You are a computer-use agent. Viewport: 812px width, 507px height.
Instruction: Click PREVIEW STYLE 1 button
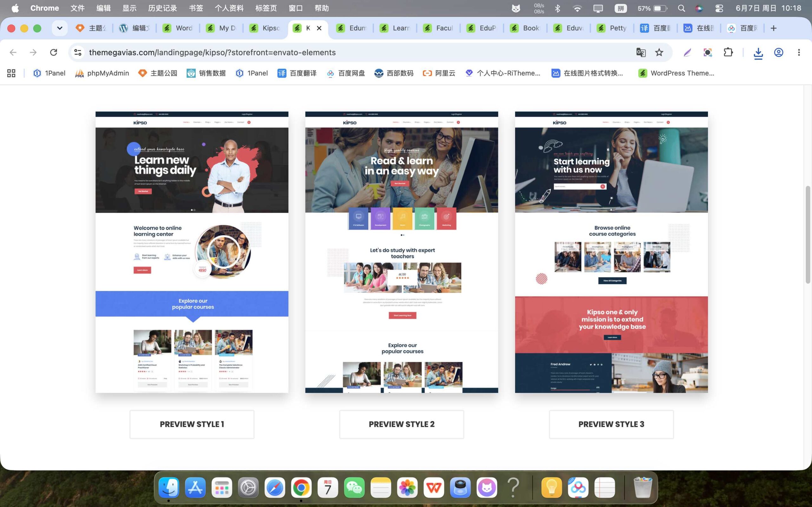(x=192, y=424)
